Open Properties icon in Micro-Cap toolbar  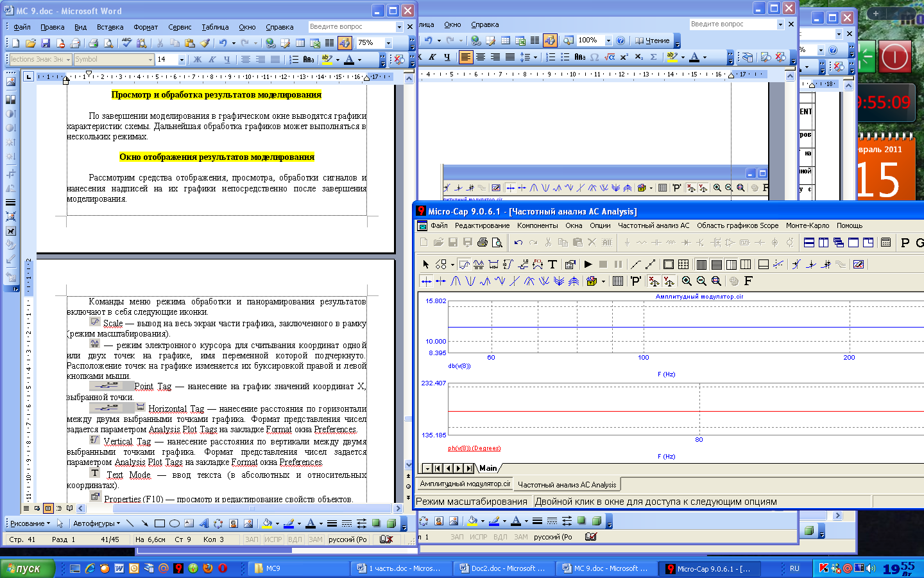pyautogui.click(x=570, y=264)
